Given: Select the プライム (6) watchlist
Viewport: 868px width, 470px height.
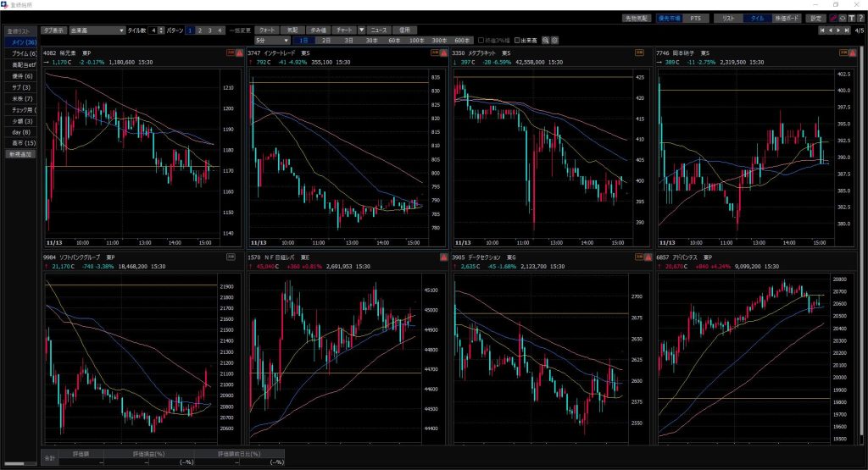Looking at the screenshot, I should pos(23,53).
